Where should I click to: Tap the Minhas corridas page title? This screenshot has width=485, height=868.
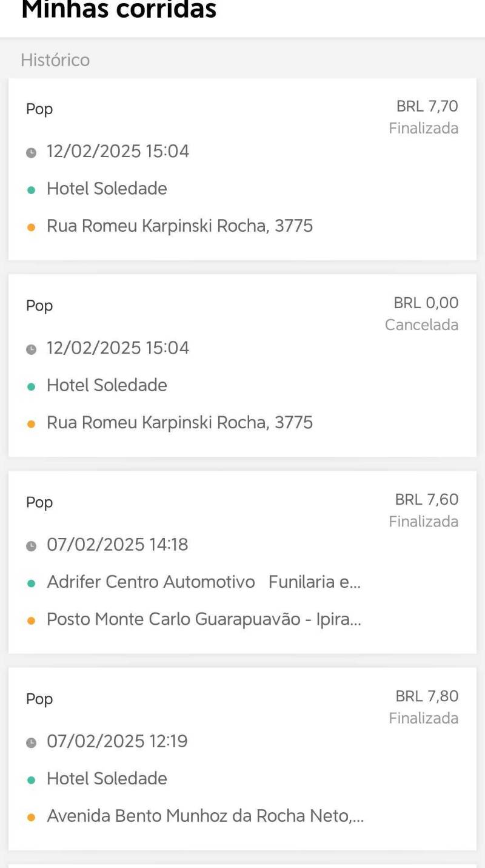point(119,10)
